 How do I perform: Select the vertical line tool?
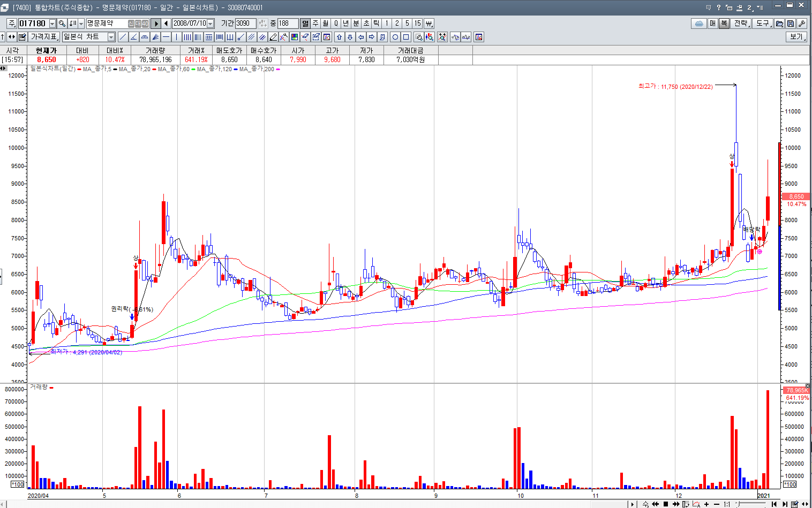(x=176, y=37)
